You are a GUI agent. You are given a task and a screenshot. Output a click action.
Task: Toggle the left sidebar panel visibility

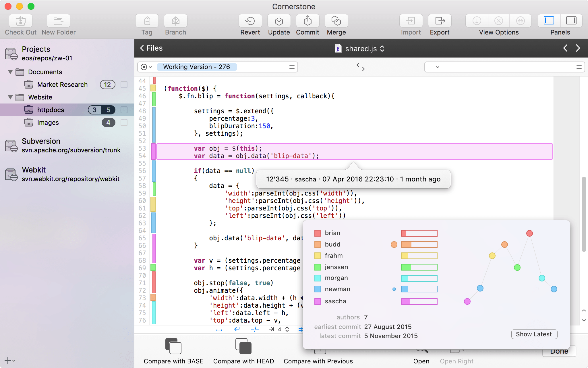click(549, 21)
